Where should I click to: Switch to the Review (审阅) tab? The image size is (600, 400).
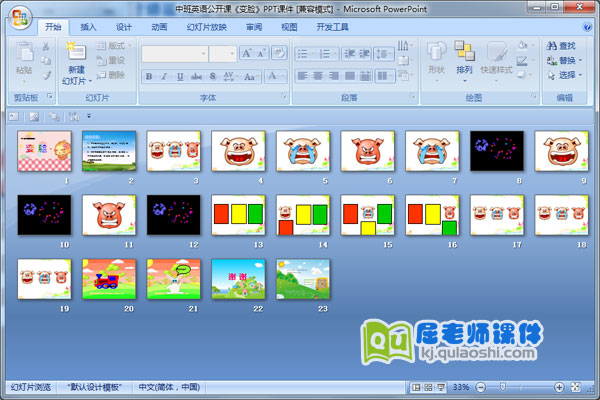coord(254,27)
